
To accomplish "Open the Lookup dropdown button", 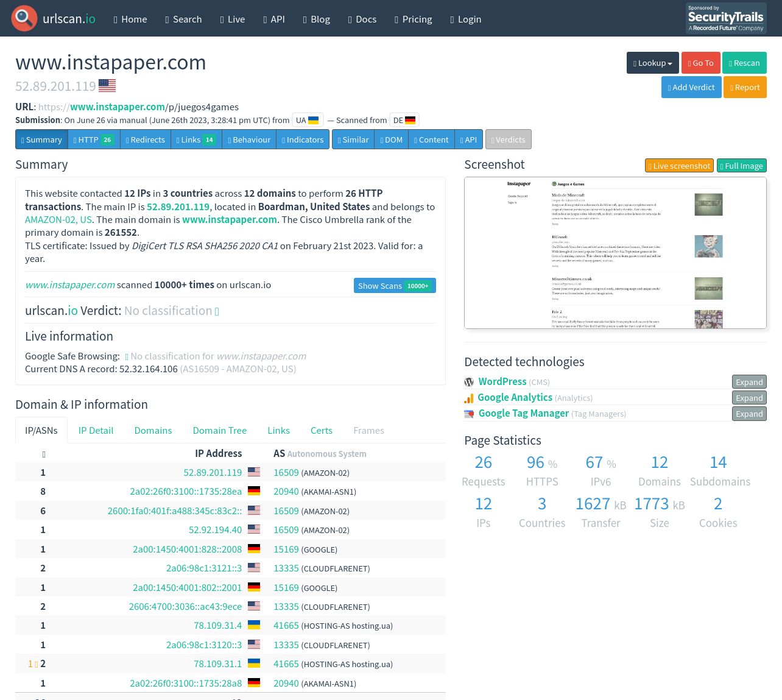I will click(653, 63).
